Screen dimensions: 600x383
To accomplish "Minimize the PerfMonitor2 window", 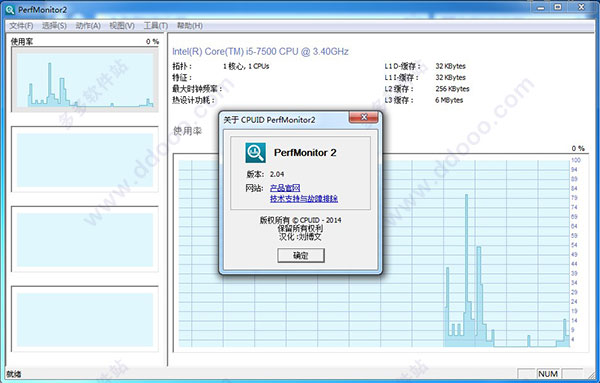I will [x=541, y=7].
